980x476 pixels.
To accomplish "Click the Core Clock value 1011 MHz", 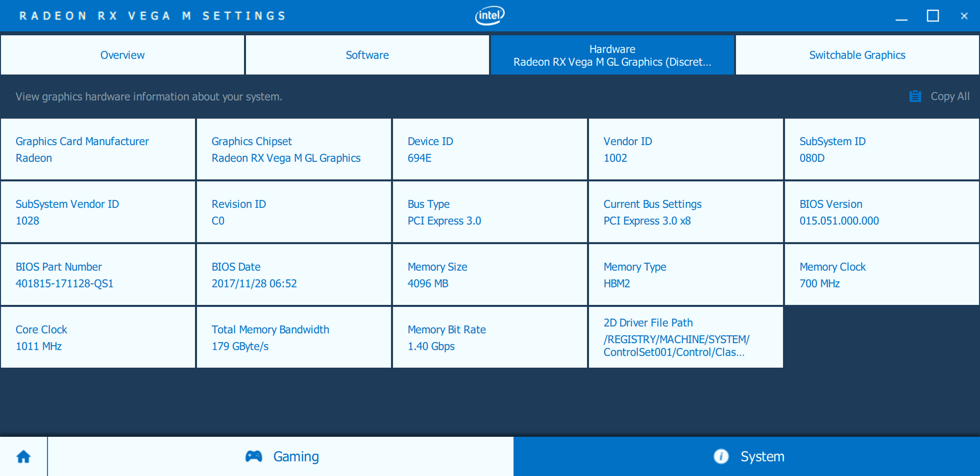I will coord(39,347).
